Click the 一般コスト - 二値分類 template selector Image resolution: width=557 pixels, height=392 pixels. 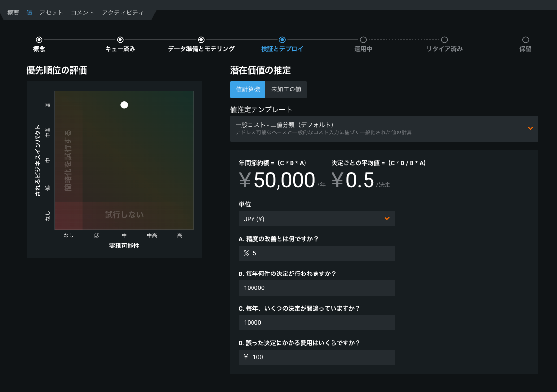tap(376, 128)
